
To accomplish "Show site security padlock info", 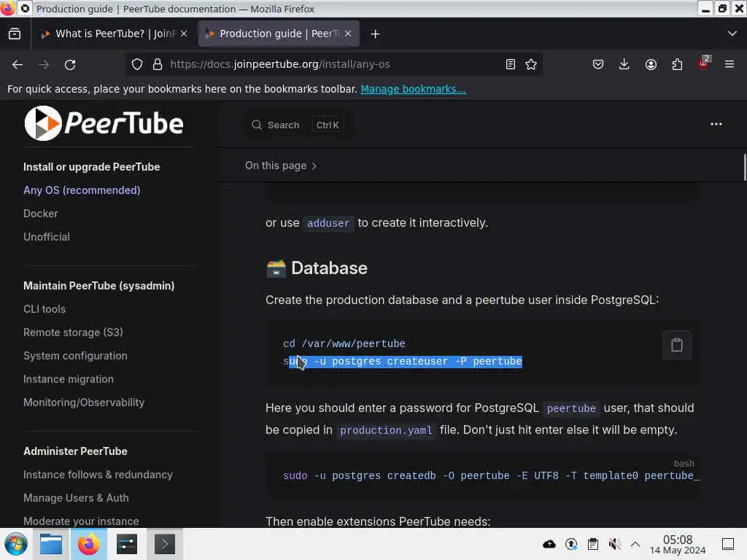I will click(158, 64).
